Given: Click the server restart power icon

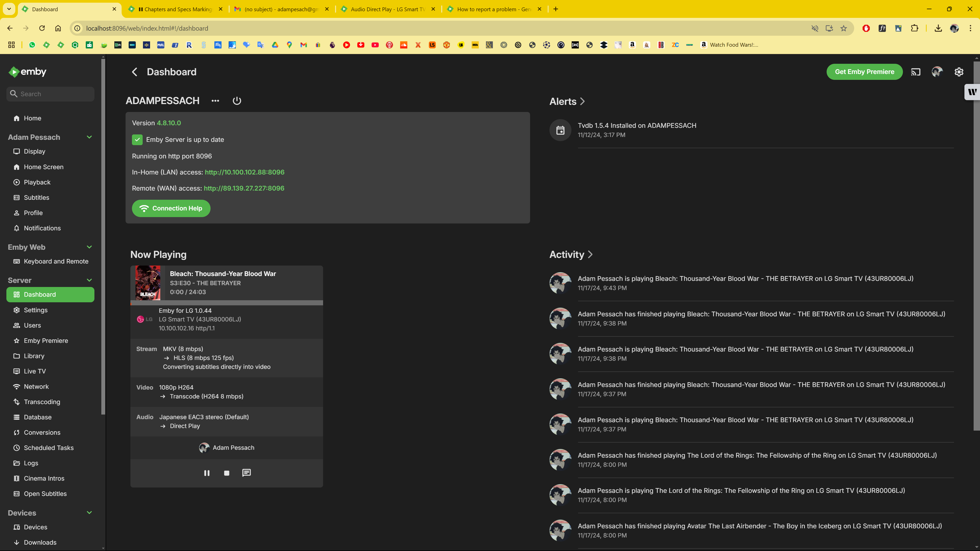Looking at the screenshot, I should pyautogui.click(x=237, y=101).
